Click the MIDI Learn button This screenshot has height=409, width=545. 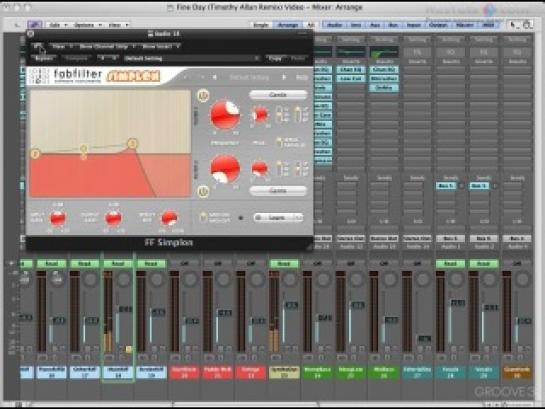pyautogui.click(x=278, y=218)
